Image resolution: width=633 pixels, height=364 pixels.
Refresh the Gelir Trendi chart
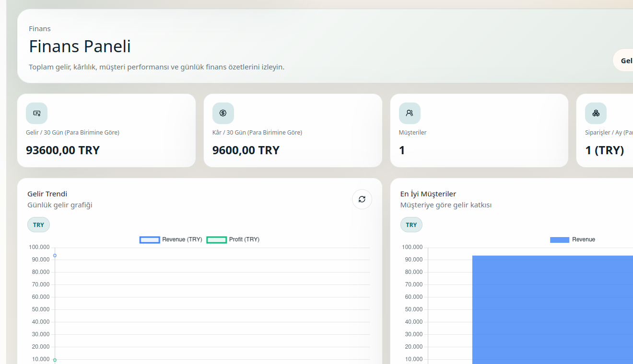(x=362, y=199)
